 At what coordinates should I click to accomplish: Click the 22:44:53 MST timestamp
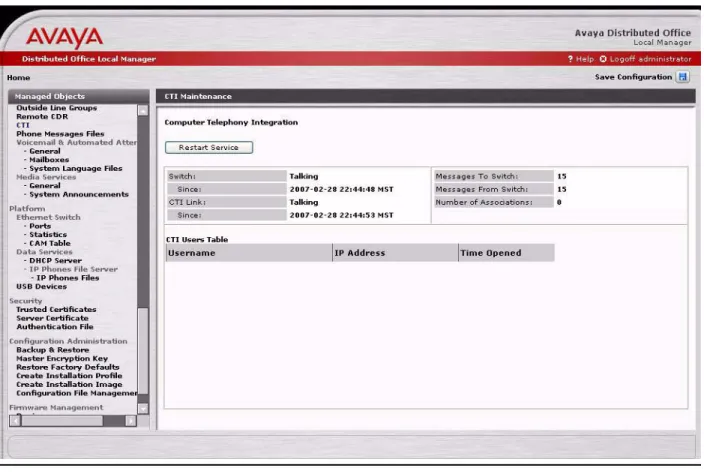[341, 215]
